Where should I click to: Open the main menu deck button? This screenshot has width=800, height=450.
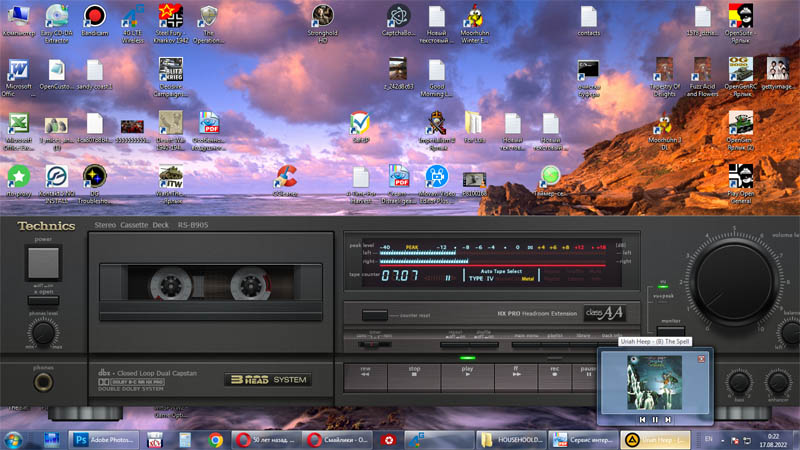pos(526,345)
